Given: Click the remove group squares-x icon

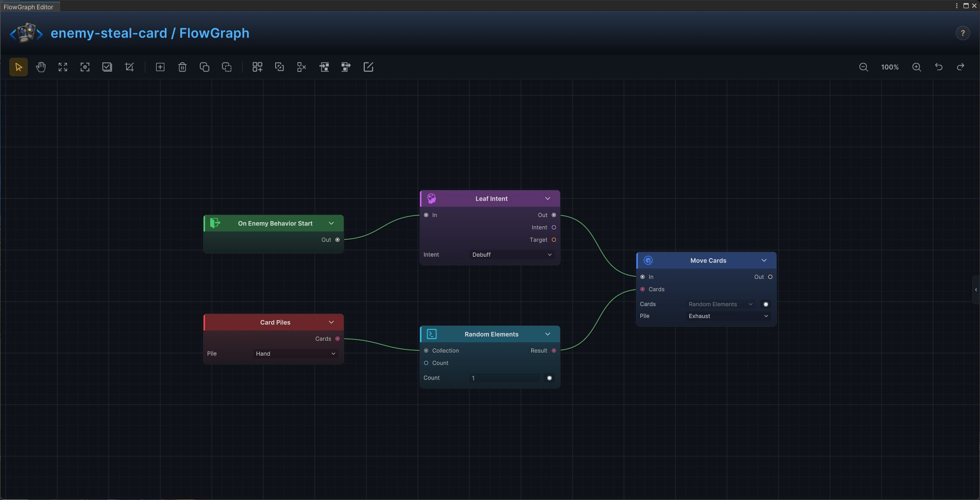Looking at the screenshot, I should pos(302,67).
